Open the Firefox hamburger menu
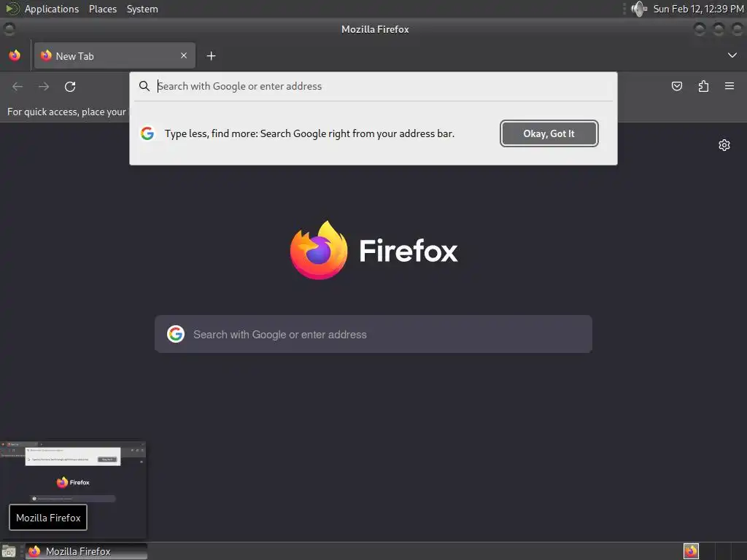The image size is (747, 560). [x=729, y=86]
